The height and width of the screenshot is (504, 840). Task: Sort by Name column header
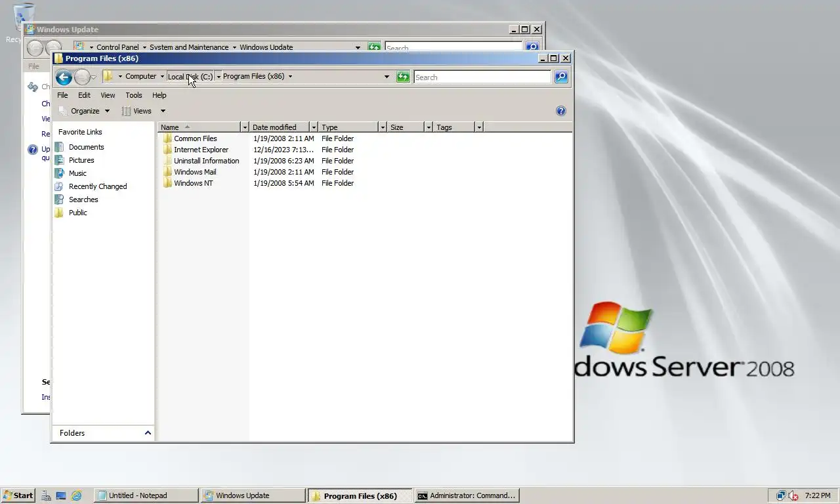[x=199, y=127]
